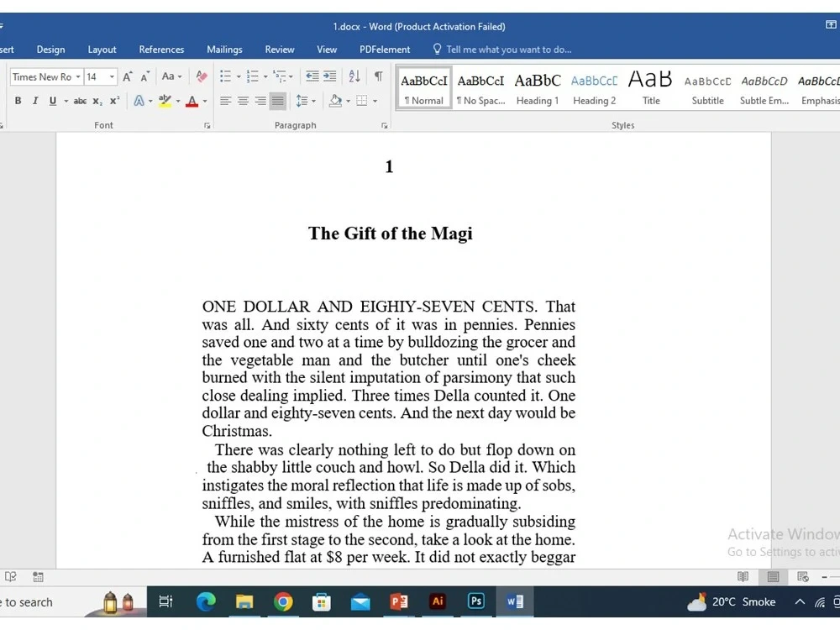Open Paragraph dialog launcher

click(384, 126)
